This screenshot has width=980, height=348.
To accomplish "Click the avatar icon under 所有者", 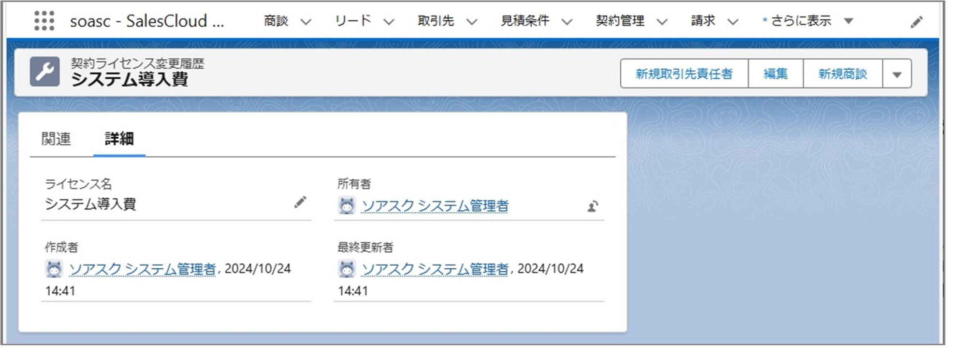I will click(x=346, y=206).
